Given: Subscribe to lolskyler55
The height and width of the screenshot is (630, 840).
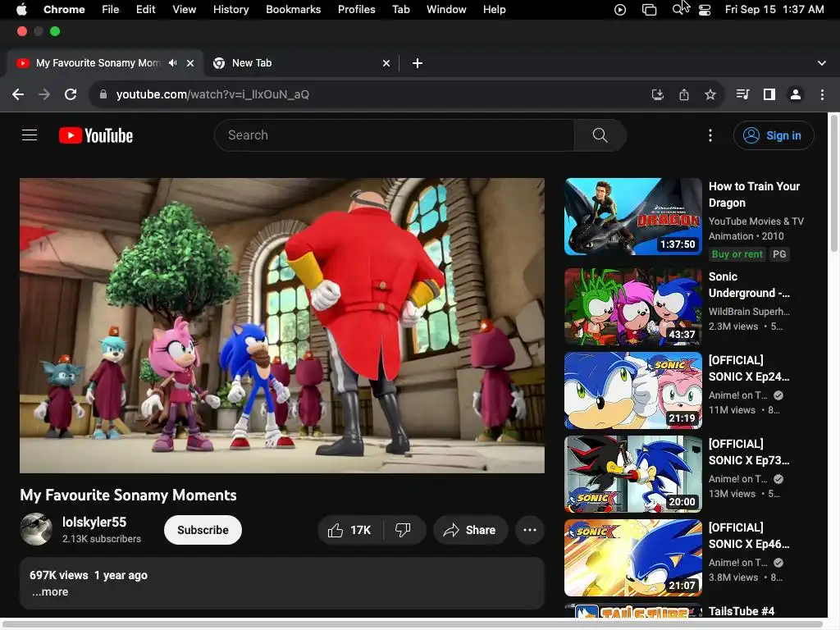Looking at the screenshot, I should 203,531.
